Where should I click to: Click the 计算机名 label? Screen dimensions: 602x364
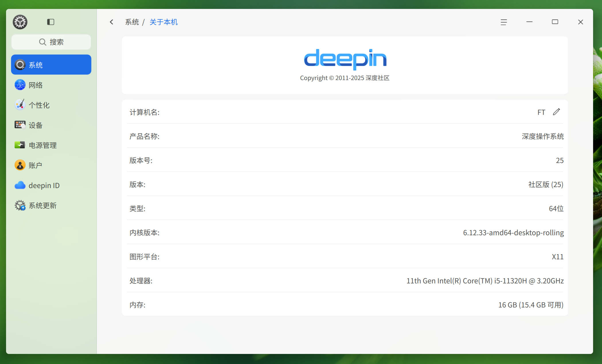pos(144,112)
